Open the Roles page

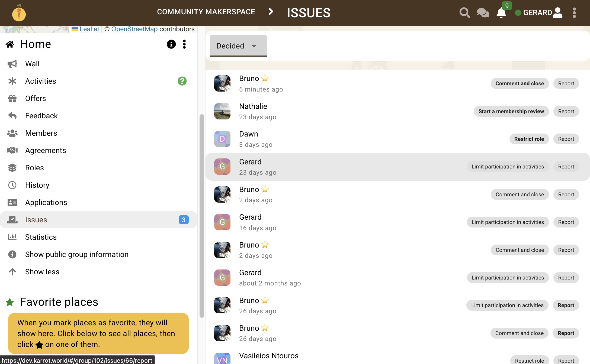pos(34,168)
